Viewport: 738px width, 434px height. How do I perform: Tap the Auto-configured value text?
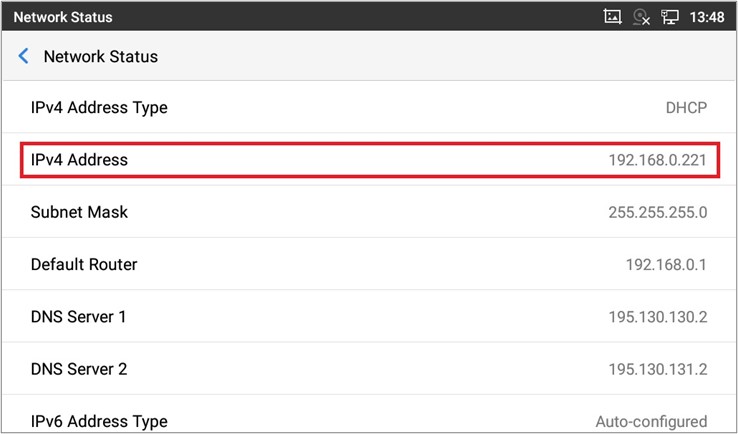651,421
